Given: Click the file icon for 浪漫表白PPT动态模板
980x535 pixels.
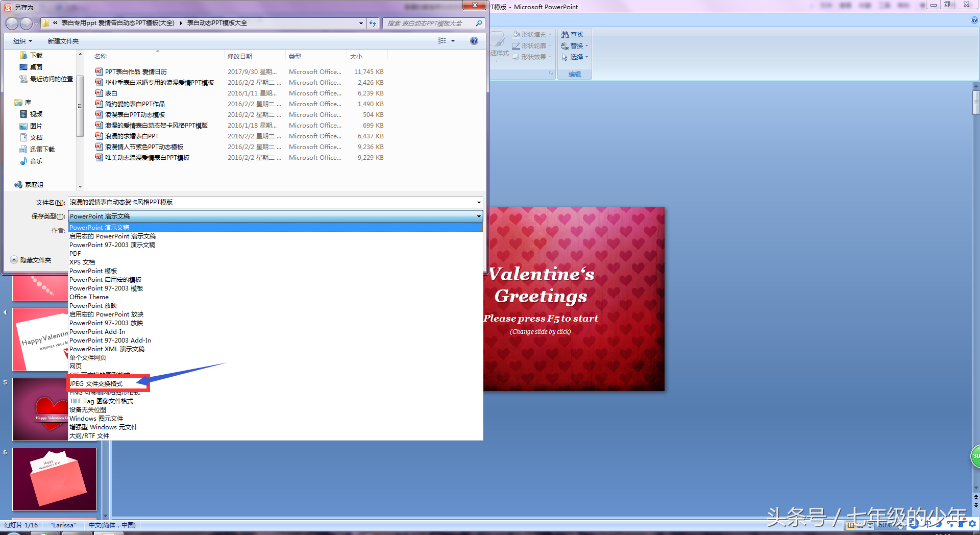Looking at the screenshot, I should [x=99, y=114].
